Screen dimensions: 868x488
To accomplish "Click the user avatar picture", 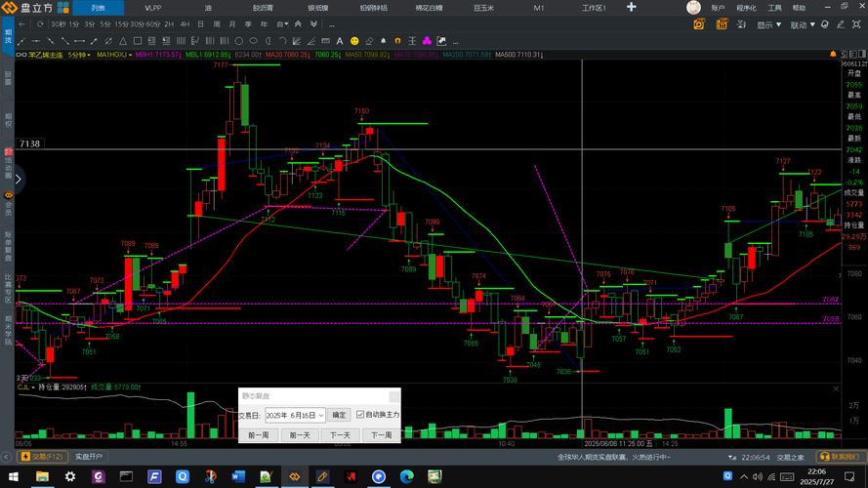I will click(693, 7).
